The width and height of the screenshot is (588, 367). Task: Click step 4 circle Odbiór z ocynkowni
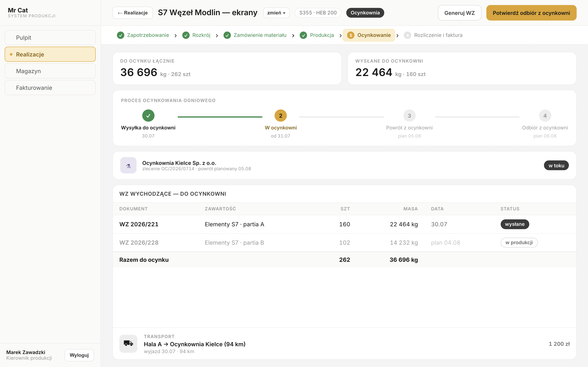point(545,116)
